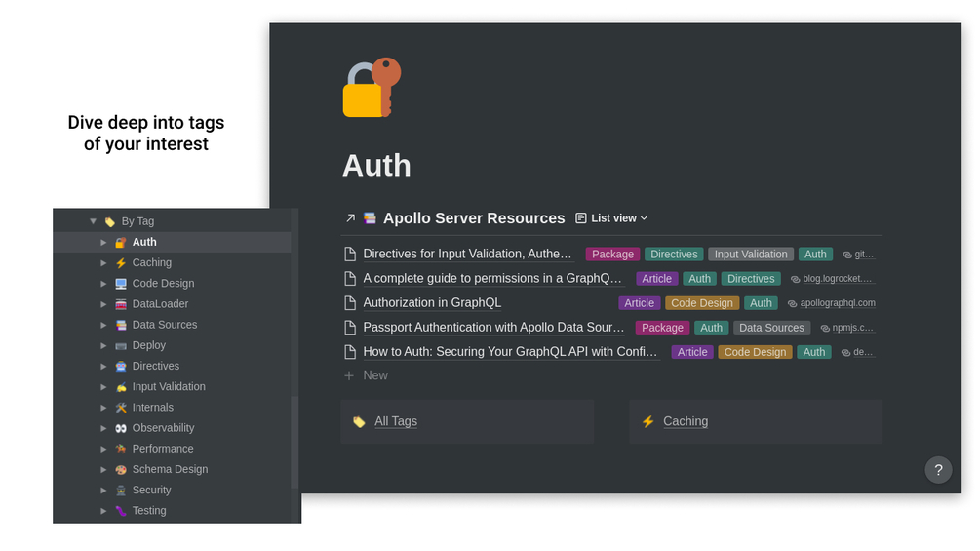
Task: Select Input Validation in the sidebar
Action: 169,387
